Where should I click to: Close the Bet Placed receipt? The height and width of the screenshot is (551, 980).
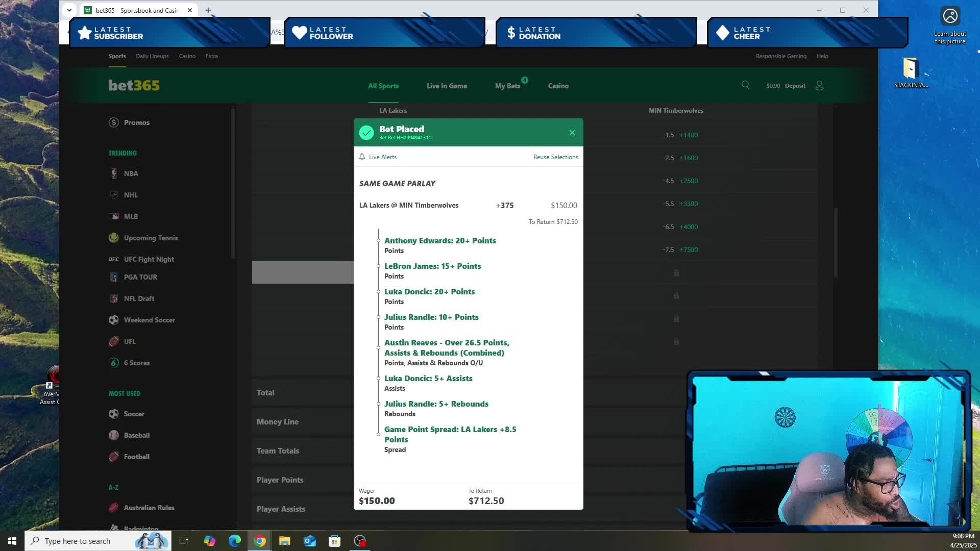572,133
